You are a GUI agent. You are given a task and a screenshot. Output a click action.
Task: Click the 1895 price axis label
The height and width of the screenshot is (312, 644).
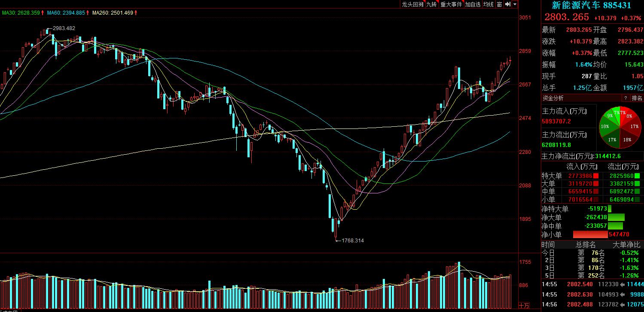(525, 219)
